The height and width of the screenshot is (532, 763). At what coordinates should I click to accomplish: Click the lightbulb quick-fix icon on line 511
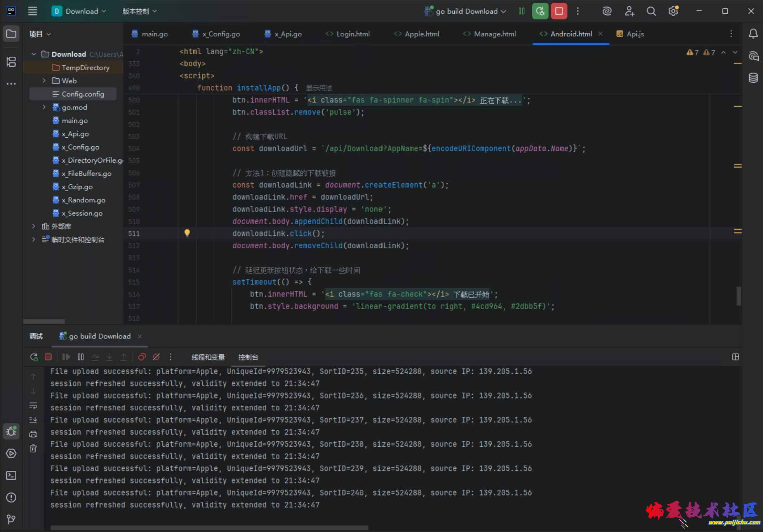187,233
